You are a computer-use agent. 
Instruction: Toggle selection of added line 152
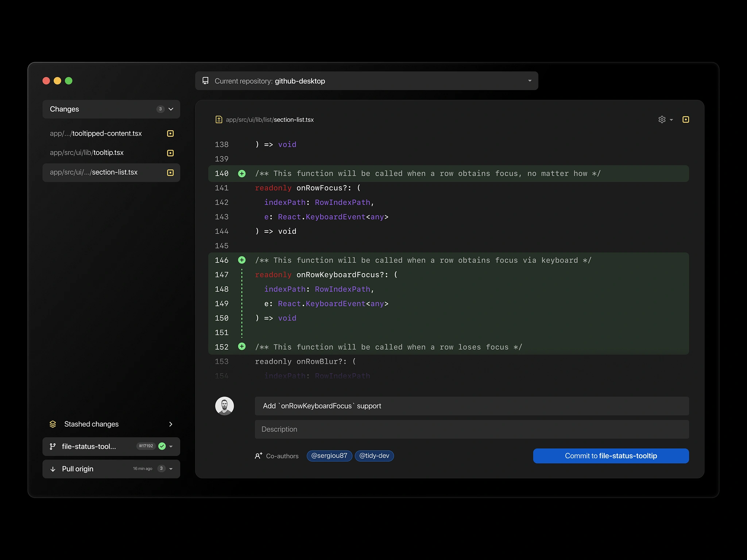(242, 347)
